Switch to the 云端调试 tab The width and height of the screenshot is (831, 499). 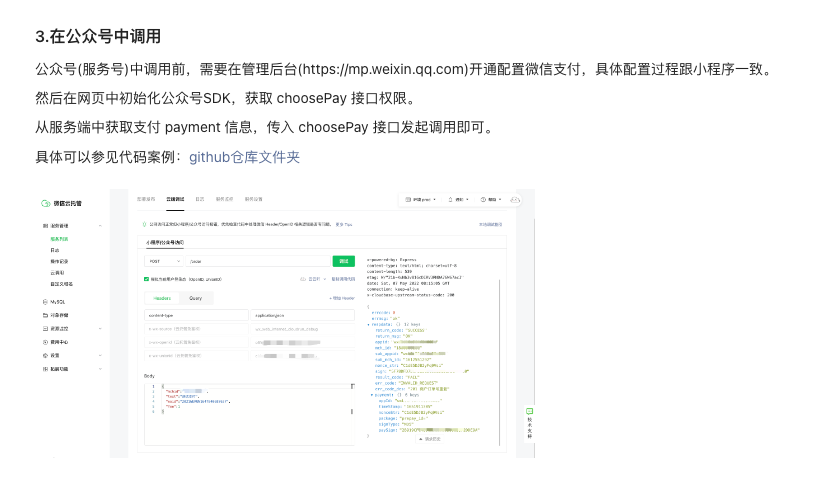tap(175, 200)
